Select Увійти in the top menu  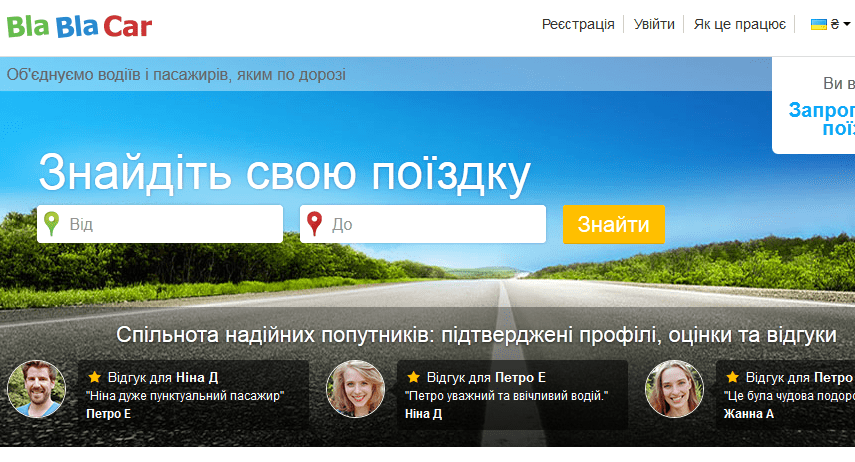point(654,24)
